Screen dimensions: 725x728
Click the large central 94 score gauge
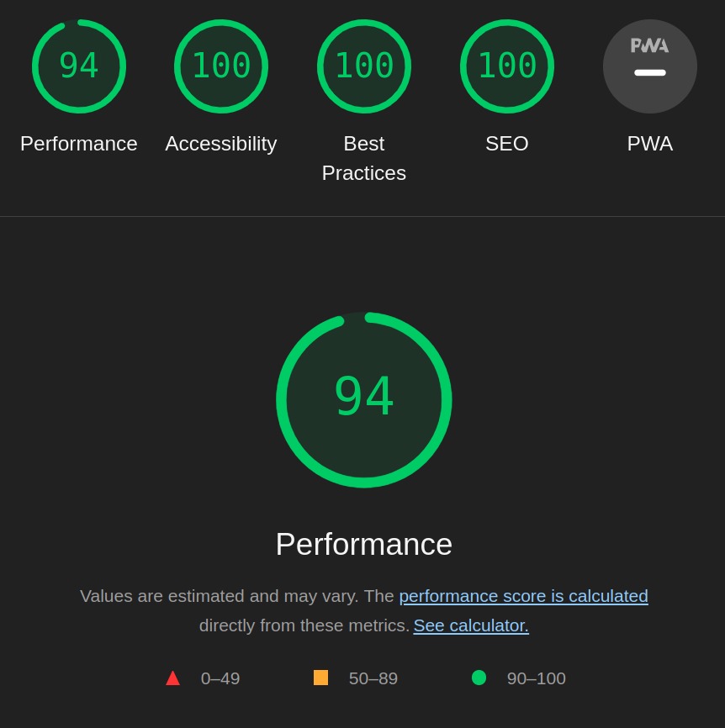pos(364,400)
